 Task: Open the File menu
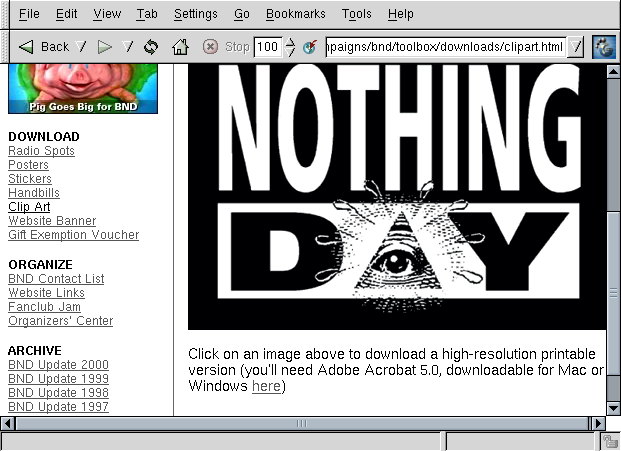click(x=29, y=14)
